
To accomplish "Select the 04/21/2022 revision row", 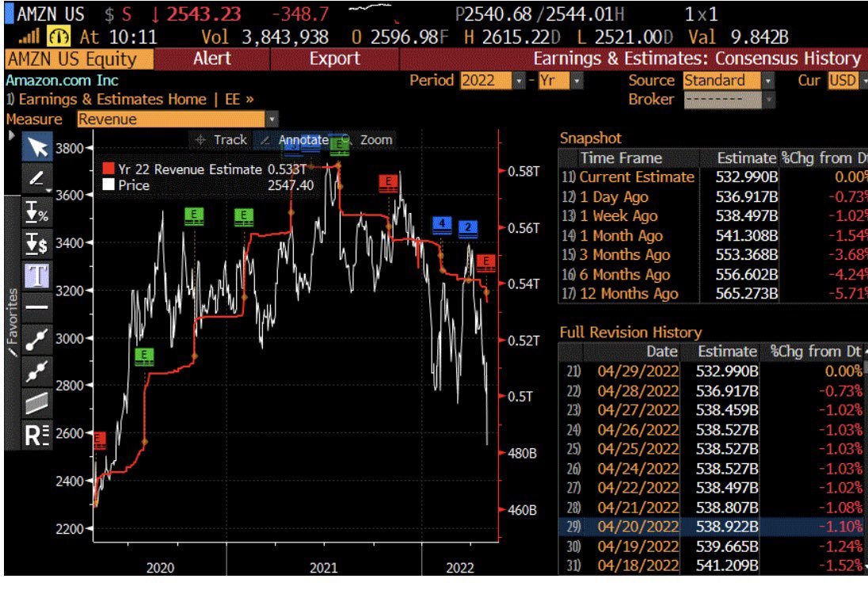I will pos(710,507).
